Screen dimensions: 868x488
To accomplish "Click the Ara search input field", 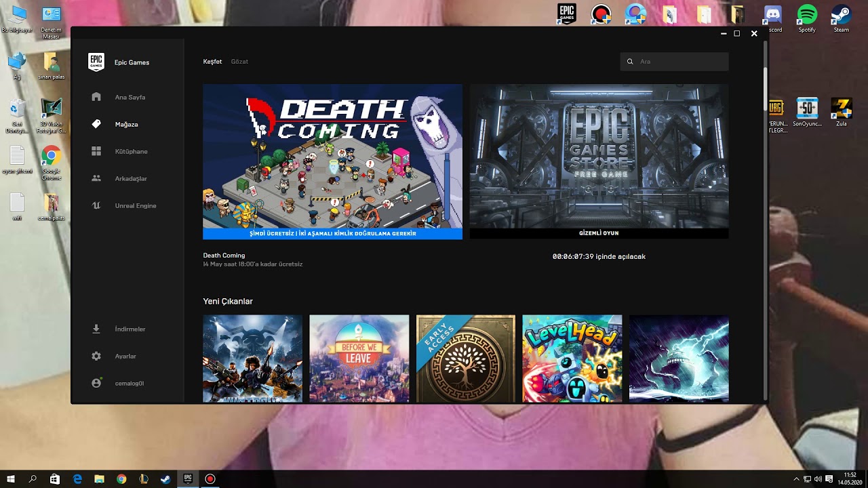I will pyautogui.click(x=674, y=62).
